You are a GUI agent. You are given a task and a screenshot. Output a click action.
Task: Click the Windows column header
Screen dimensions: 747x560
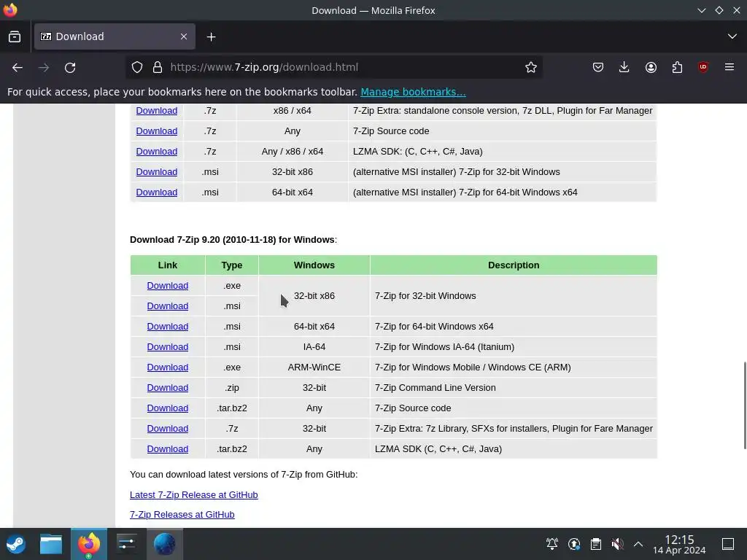pos(314,265)
